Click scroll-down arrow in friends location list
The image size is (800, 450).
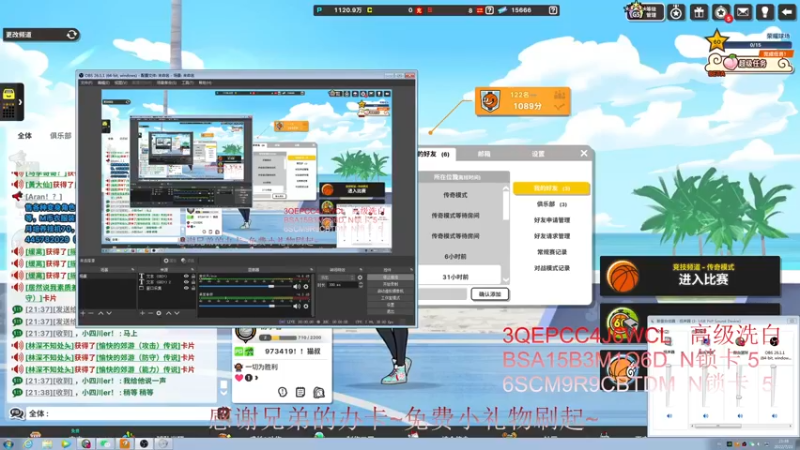[x=506, y=280]
